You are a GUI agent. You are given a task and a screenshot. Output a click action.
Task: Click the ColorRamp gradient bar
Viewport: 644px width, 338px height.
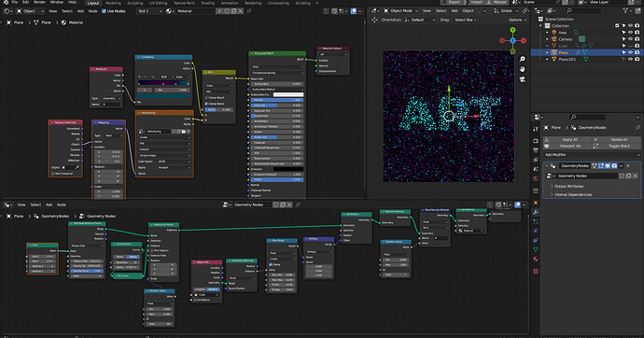(x=163, y=83)
